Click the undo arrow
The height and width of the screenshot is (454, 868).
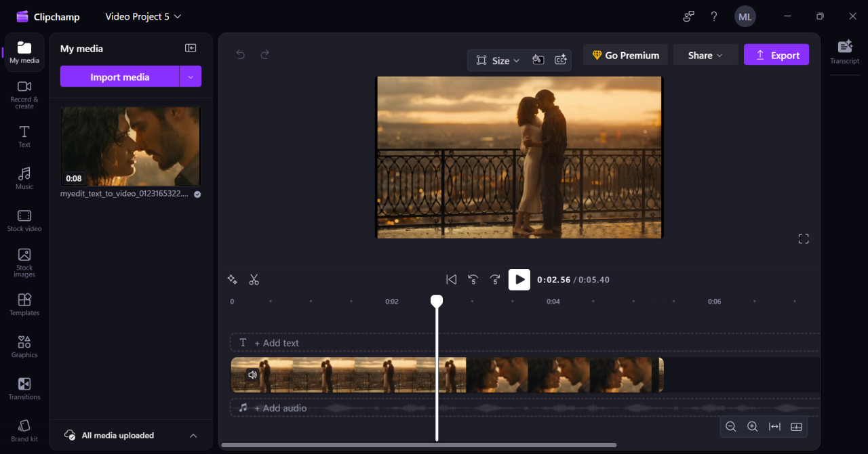pyautogui.click(x=241, y=55)
